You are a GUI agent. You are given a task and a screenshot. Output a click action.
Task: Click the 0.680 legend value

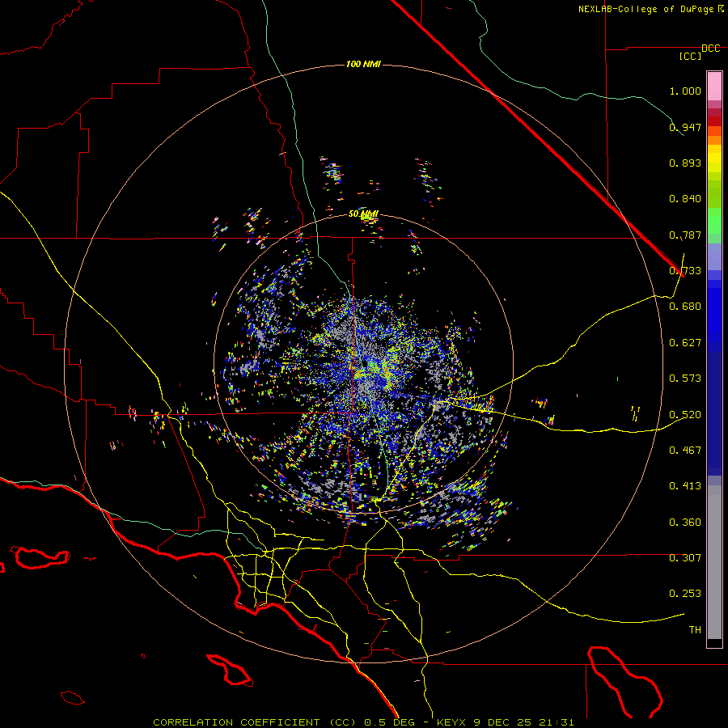[x=685, y=307]
